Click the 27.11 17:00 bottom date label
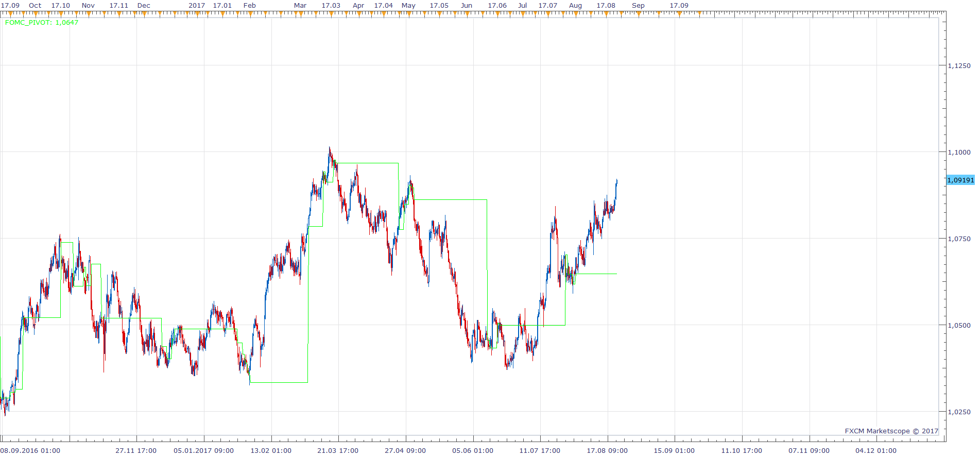The image size is (980, 457). pyautogui.click(x=136, y=450)
